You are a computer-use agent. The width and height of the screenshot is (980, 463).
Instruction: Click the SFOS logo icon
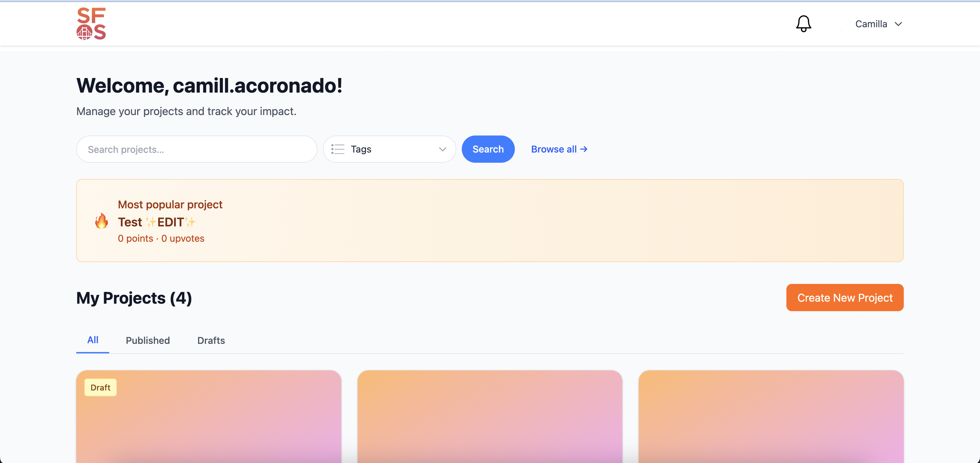pyautogui.click(x=91, y=23)
